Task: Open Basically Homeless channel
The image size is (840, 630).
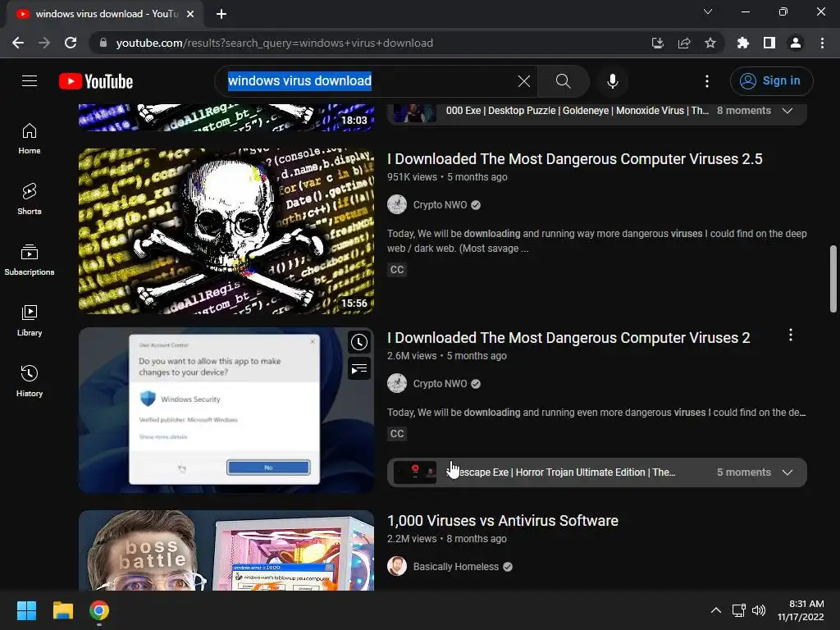Action: tap(456, 567)
